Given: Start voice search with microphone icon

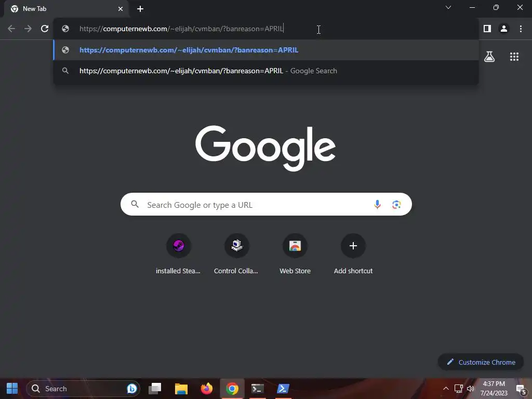Looking at the screenshot, I should pyautogui.click(x=377, y=205).
